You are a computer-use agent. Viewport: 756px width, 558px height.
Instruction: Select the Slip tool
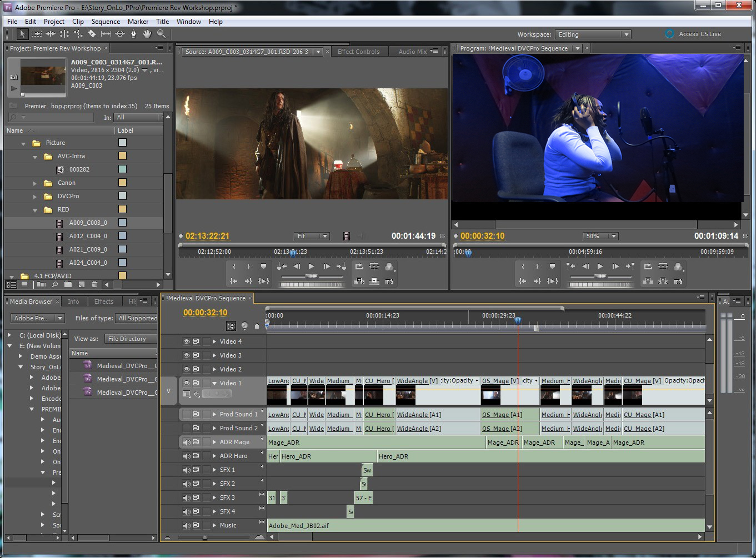106,34
